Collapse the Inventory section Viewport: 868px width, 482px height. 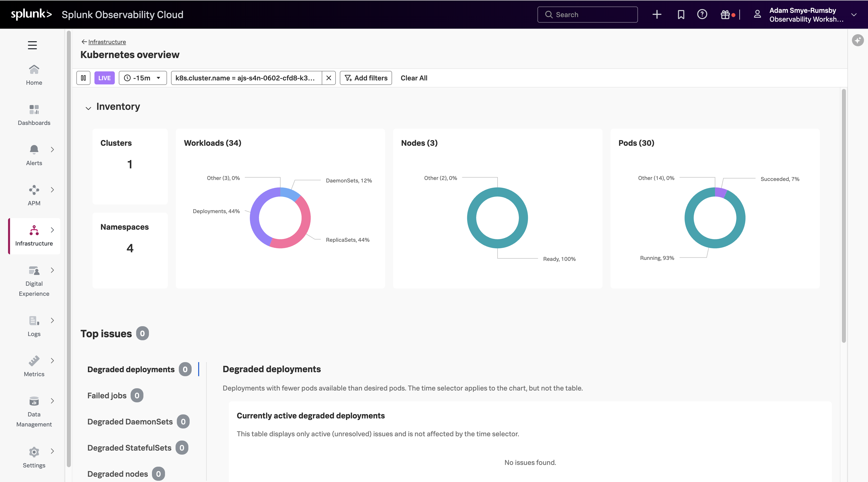(x=88, y=108)
